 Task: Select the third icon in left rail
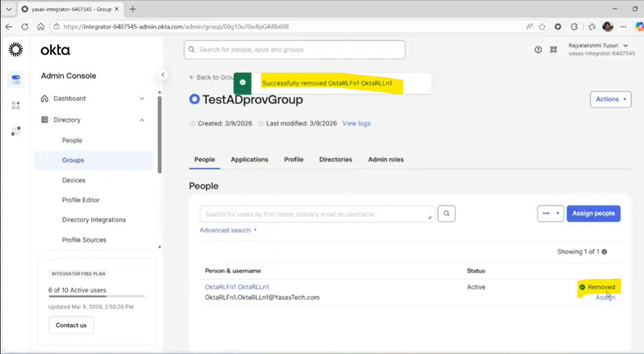click(16, 131)
